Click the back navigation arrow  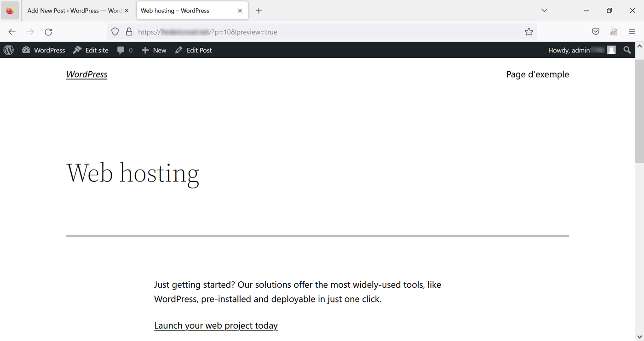click(11, 32)
